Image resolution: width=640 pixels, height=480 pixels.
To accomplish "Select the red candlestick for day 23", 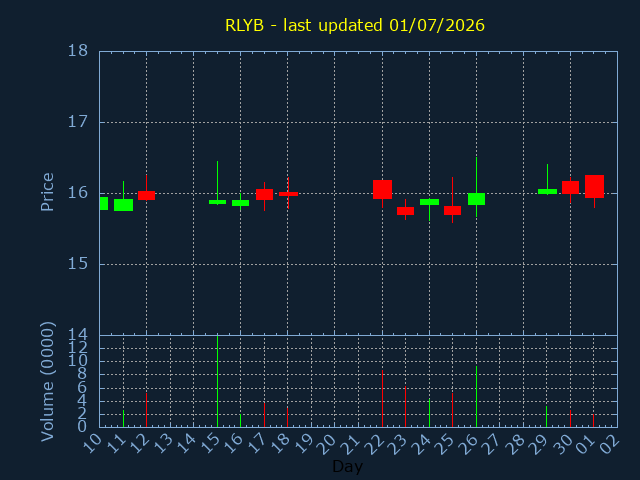I will 405,211.
